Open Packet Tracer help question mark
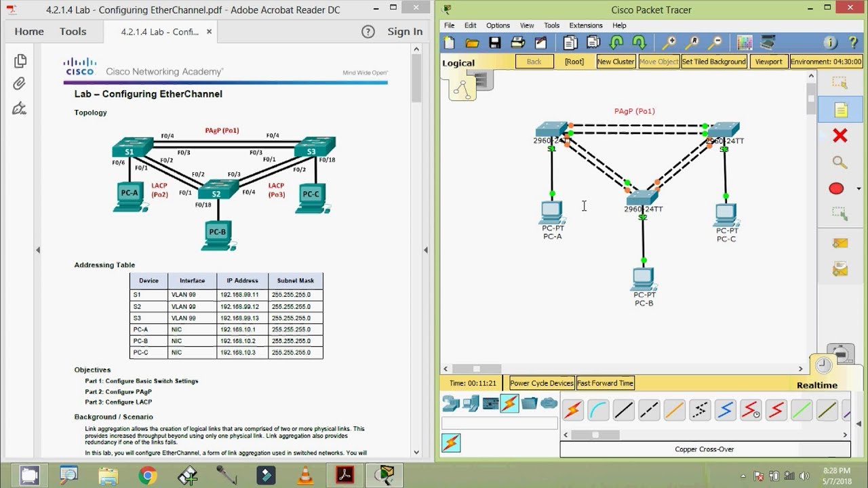868x488 pixels. point(853,43)
